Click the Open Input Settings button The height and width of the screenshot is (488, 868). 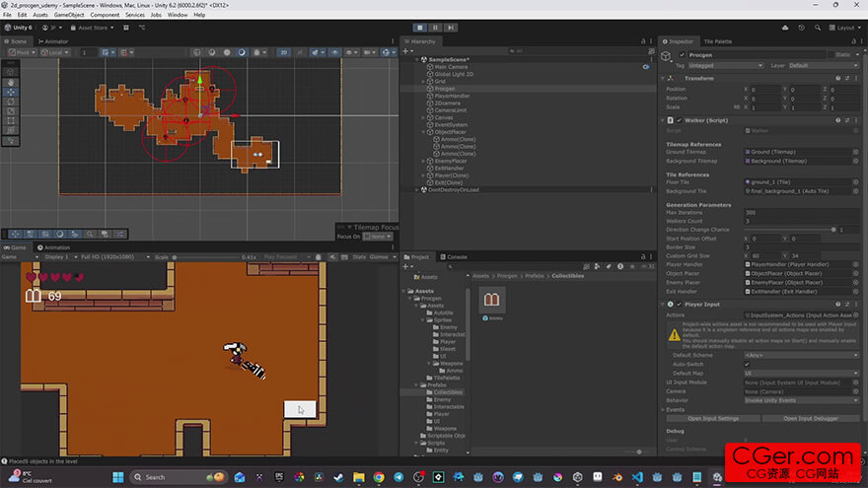pyautogui.click(x=713, y=418)
